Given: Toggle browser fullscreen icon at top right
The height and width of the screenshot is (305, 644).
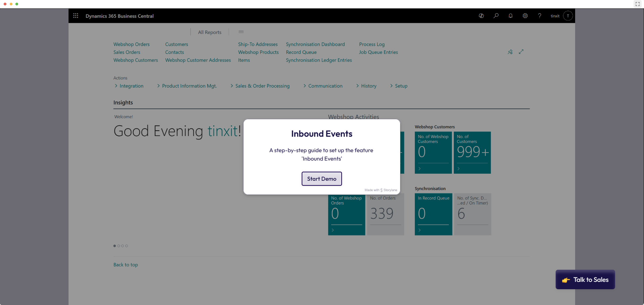Looking at the screenshot, I should coord(638,4).
